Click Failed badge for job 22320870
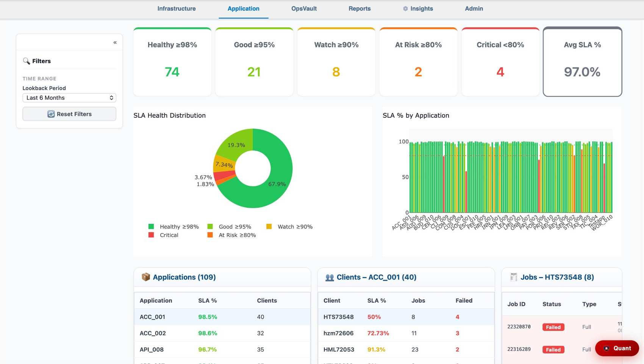Viewport: 644px width, 364px height. [553, 327]
